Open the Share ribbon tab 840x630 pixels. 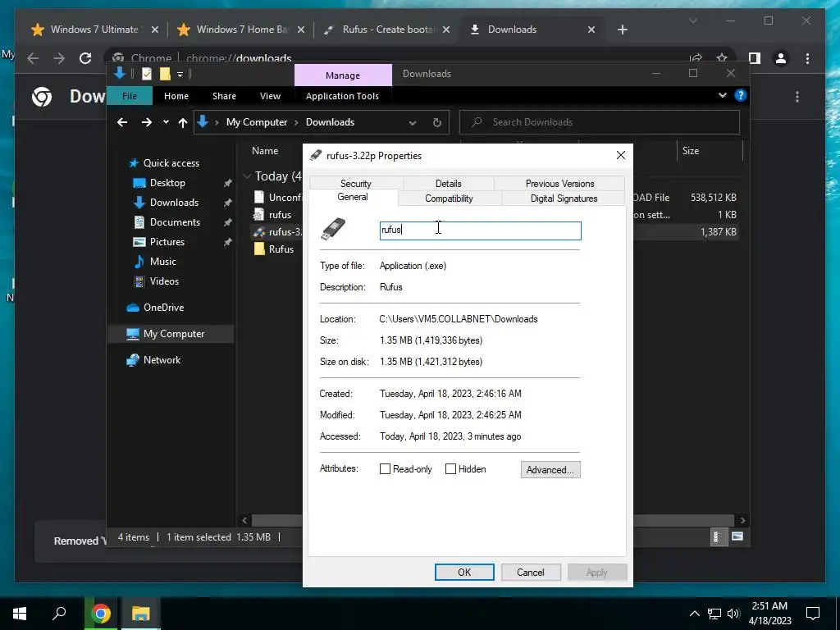224,96
